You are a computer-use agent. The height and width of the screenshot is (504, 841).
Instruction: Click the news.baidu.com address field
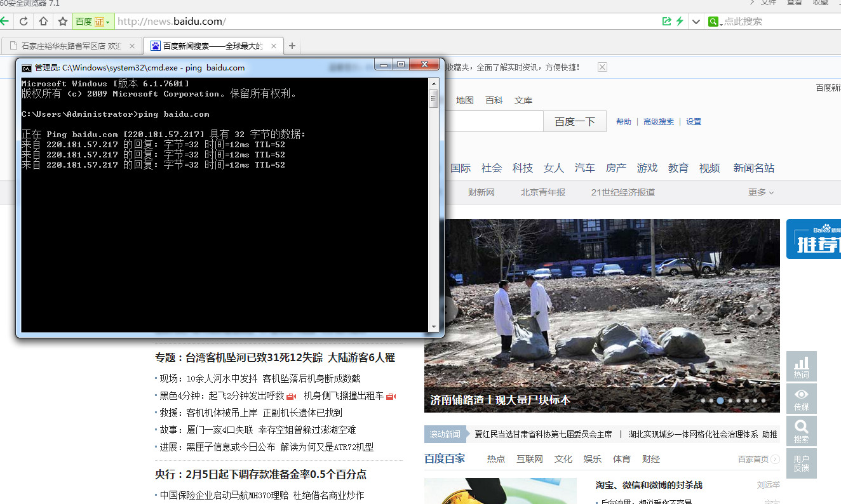pos(387,22)
